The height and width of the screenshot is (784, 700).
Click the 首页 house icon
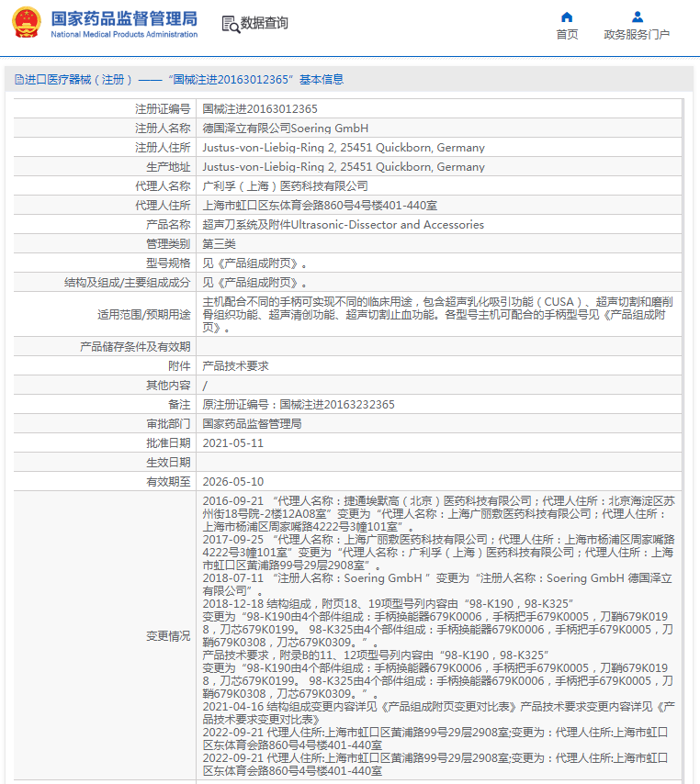pyautogui.click(x=567, y=17)
